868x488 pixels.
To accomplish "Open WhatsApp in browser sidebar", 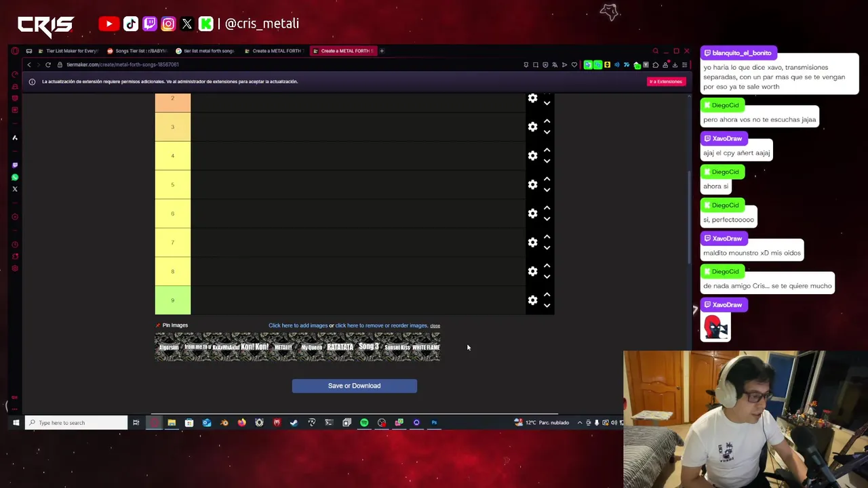I will (15, 177).
